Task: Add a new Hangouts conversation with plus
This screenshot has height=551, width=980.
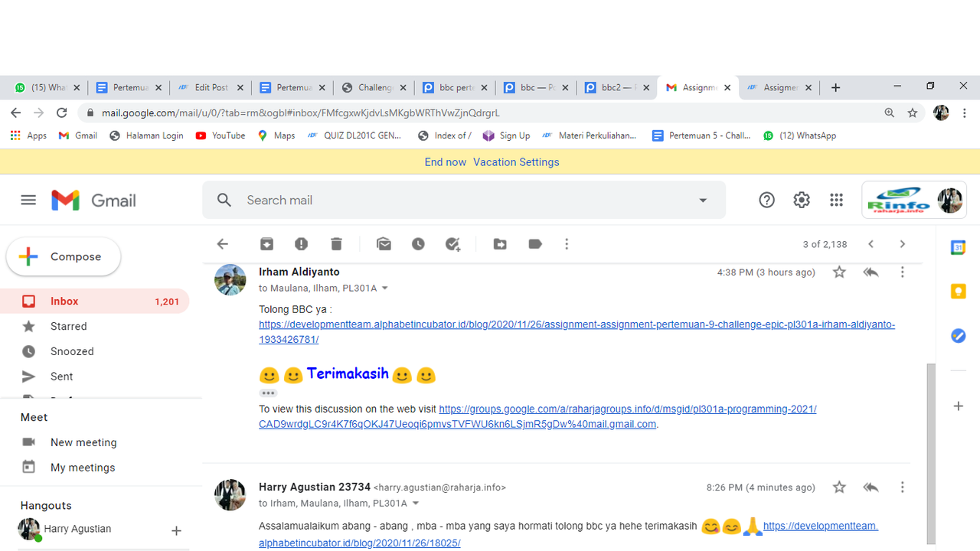Action: (x=176, y=530)
